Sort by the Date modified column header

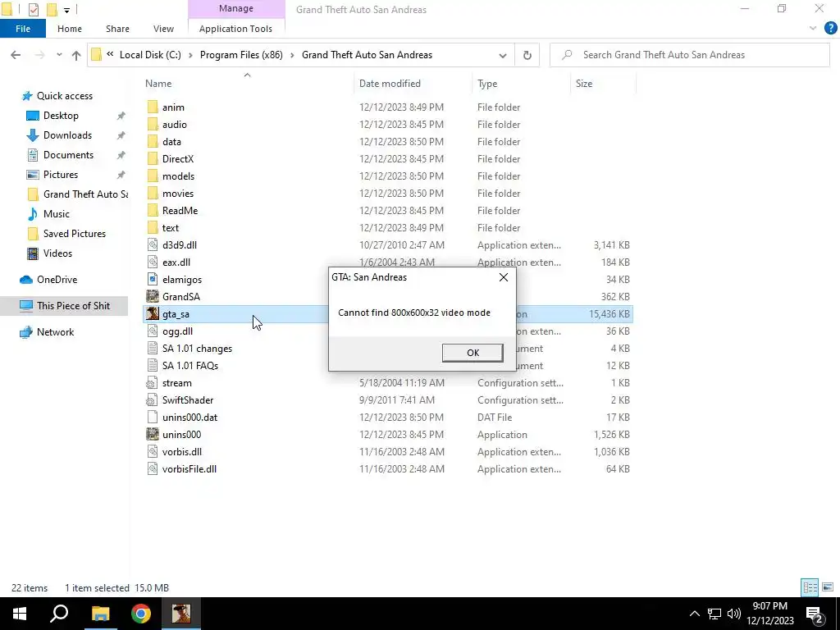coord(390,84)
